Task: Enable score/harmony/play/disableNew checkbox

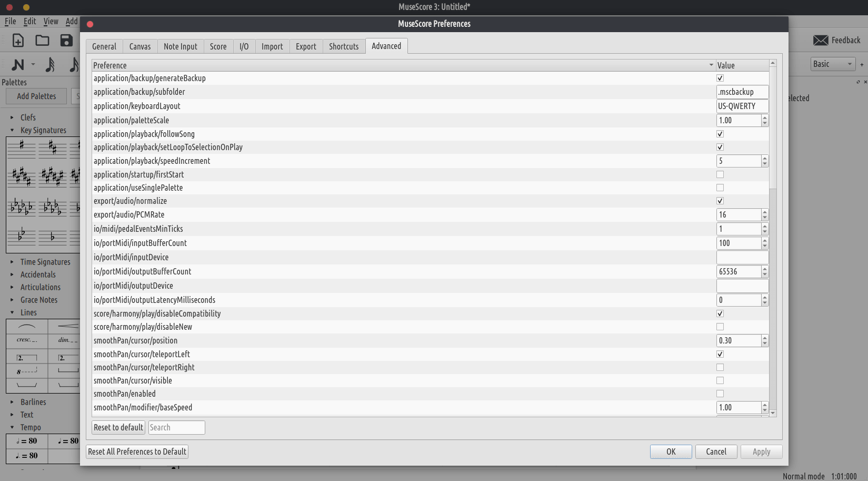Action: (x=720, y=327)
